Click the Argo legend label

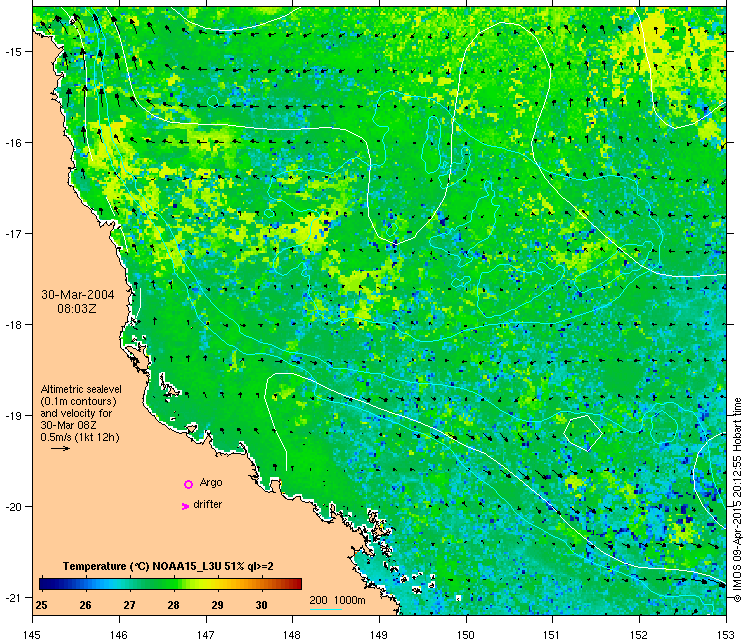point(211,483)
